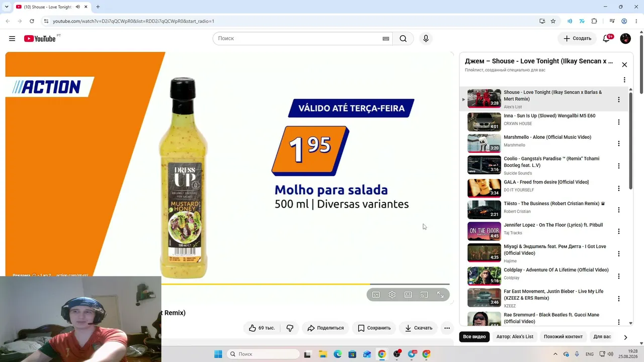644x362 pixels.
Task: Open the playlist options menu
Action: click(624, 80)
